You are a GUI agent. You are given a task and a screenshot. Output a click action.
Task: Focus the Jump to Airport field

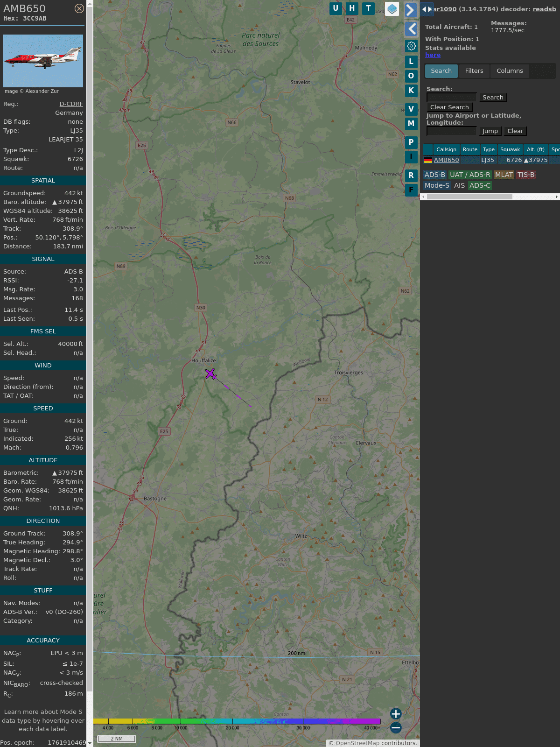[451, 131]
